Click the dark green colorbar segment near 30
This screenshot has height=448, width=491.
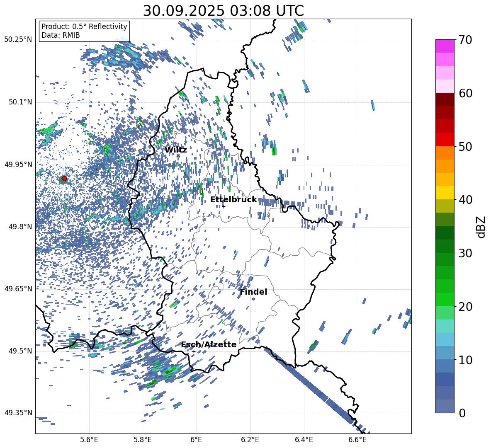click(445, 246)
